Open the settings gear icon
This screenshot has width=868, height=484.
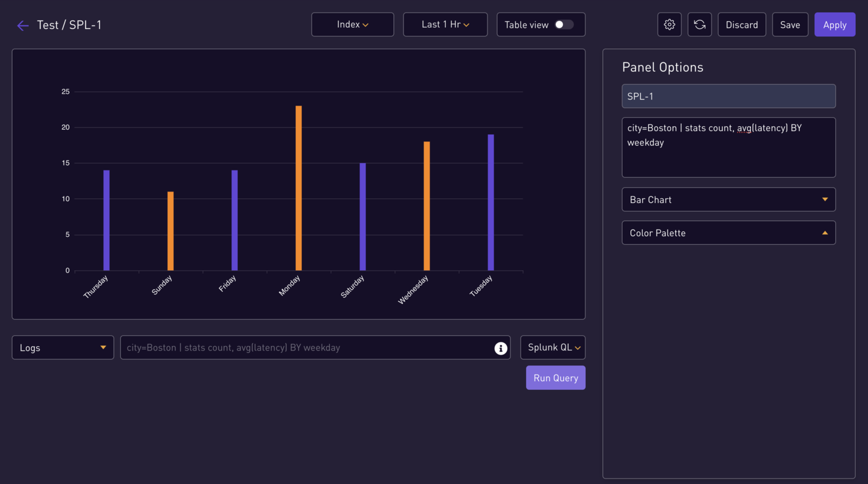pyautogui.click(x=669, y=25)
